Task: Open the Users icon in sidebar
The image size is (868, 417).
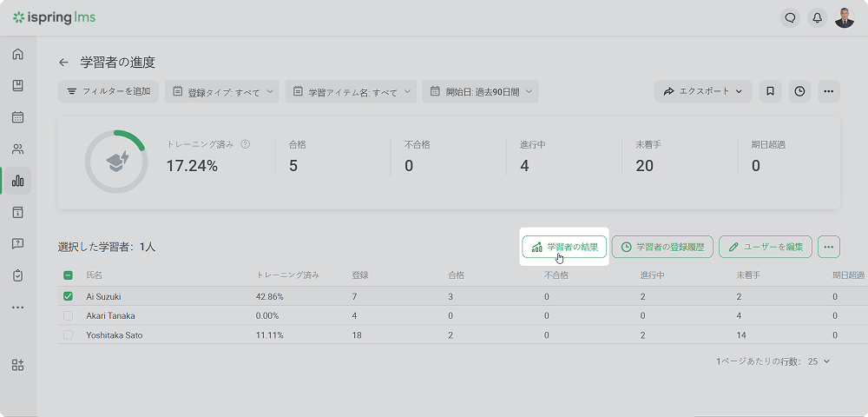Action: click(17, 149)
